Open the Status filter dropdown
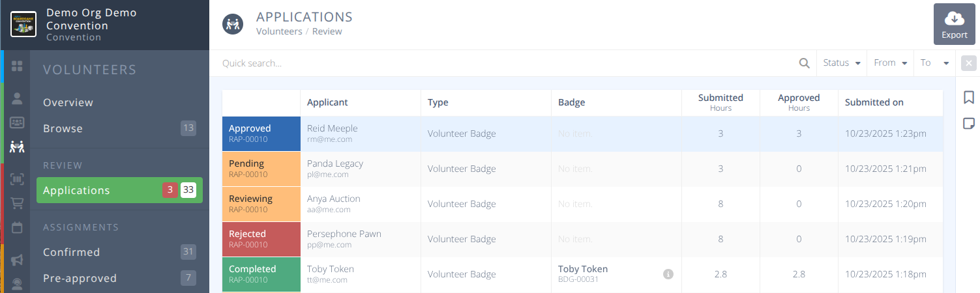980x293 pixels. tap(842, 63)
